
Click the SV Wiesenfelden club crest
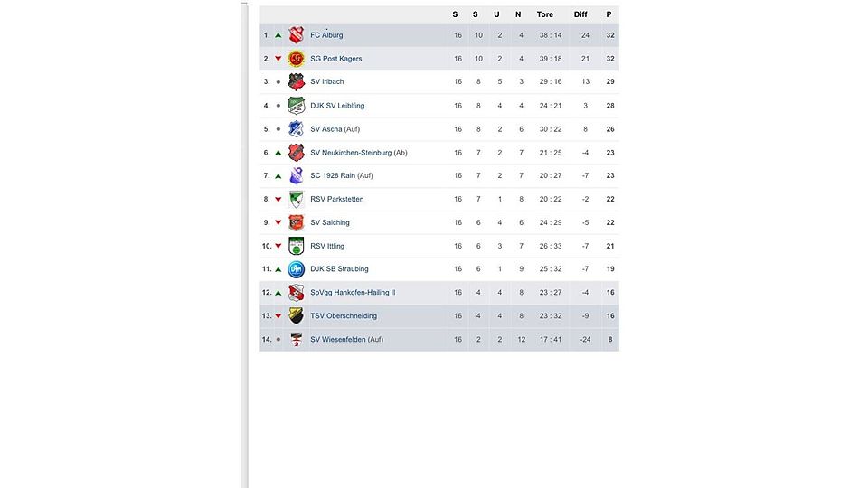[297, 339]
